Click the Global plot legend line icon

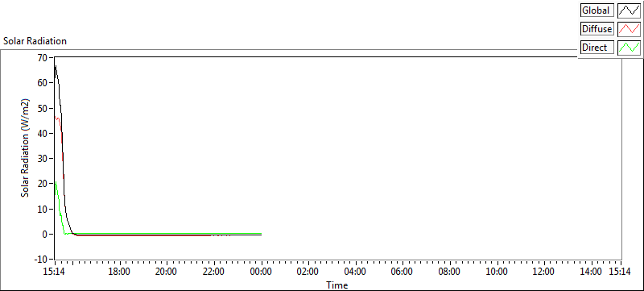tap(630, 10)
